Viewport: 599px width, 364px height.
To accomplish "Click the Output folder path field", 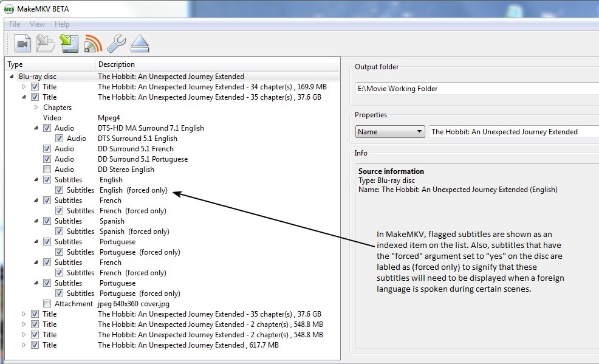I will click(477, 89).
